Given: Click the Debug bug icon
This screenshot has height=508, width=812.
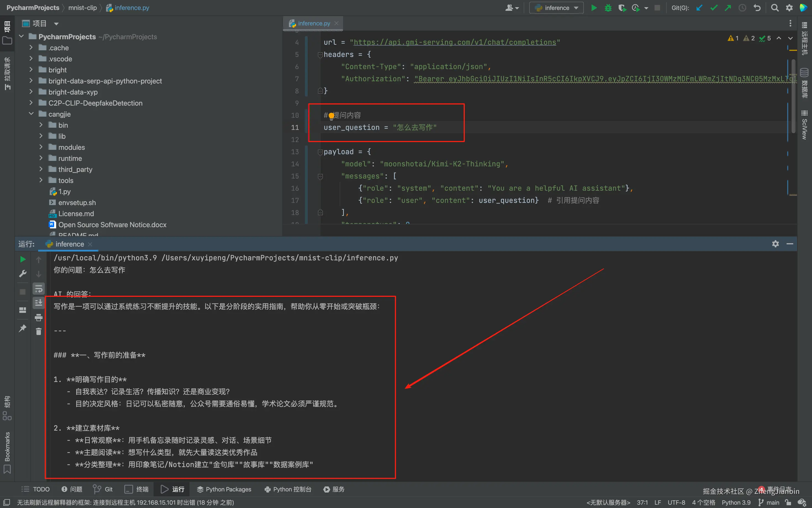Looking at the screenshot, I should coord(608,8).
